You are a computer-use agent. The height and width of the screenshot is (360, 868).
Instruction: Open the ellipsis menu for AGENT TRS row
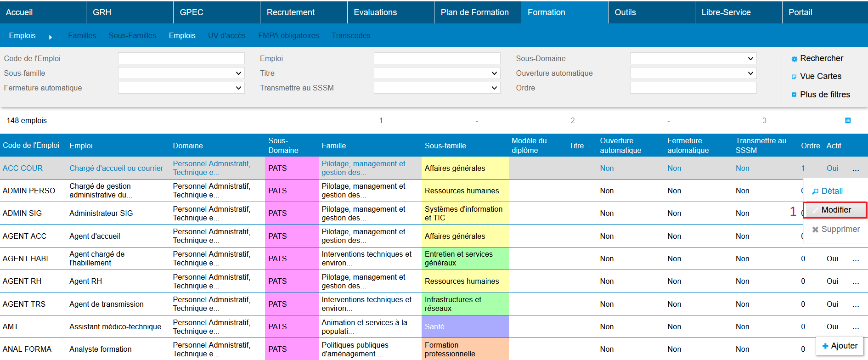856,304
